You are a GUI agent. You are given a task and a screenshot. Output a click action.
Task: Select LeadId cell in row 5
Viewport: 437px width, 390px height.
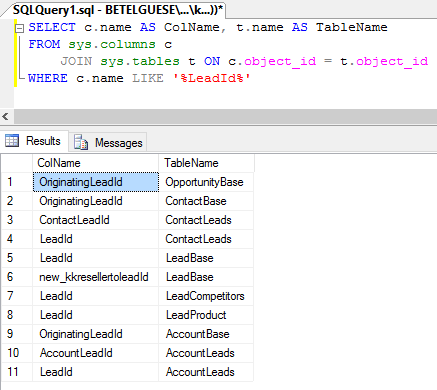click(x=96, y=258)
